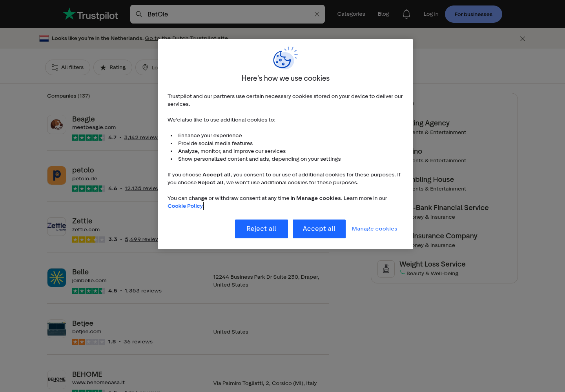
Task: Click into the search field containing BetOle
Action: [x=228, y=14]
